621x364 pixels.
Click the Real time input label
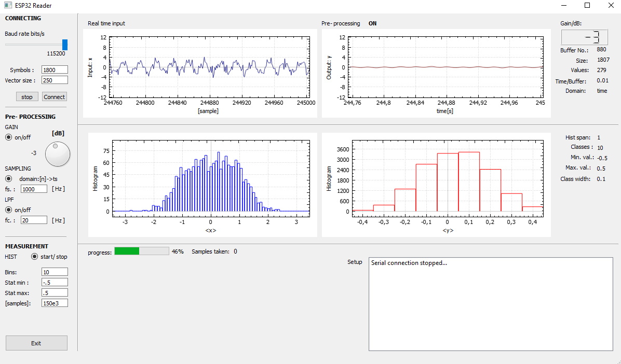coord(106,23)
